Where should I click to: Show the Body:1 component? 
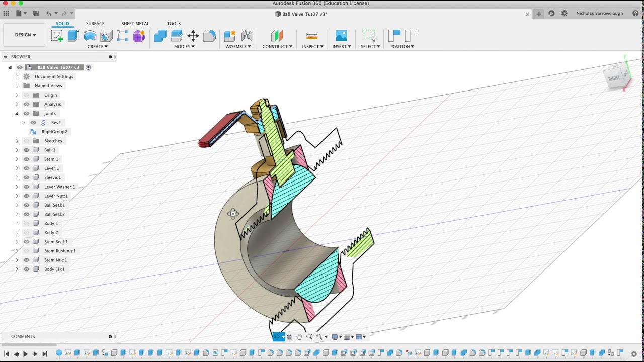[27, 223]
